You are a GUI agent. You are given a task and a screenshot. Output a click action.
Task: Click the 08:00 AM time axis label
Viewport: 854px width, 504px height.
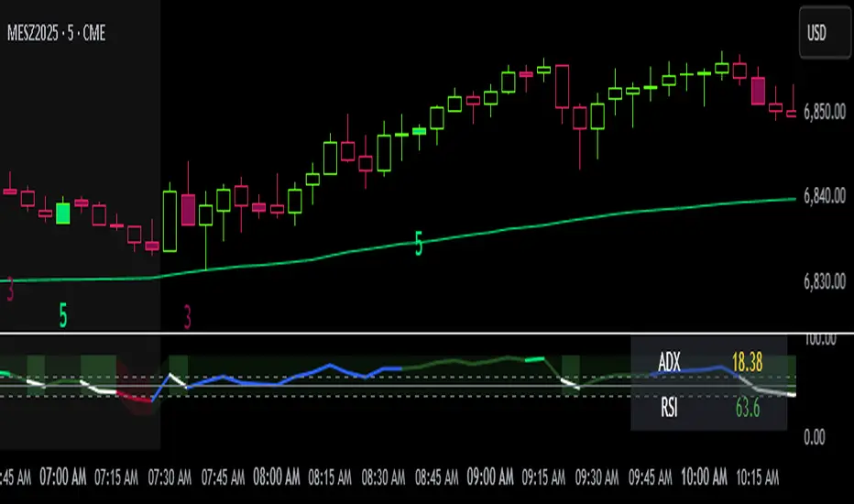[276, 477]
